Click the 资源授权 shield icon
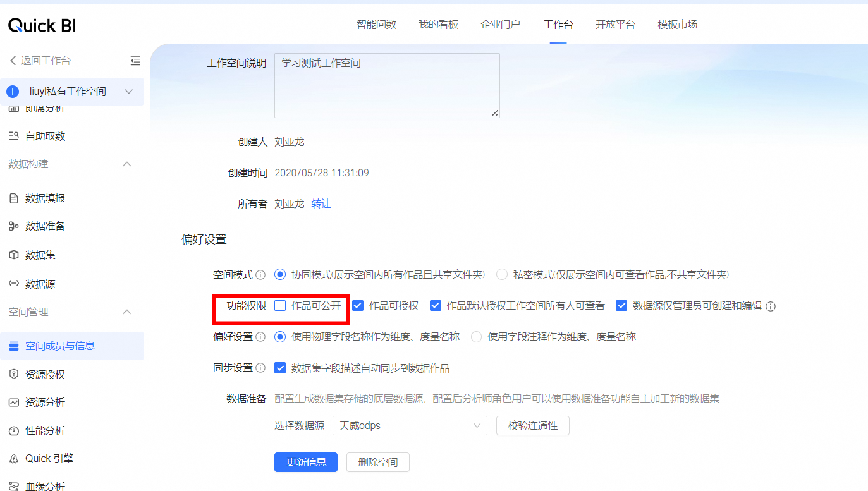The height and width of the screenshot is (491, 868). (13, 375)
